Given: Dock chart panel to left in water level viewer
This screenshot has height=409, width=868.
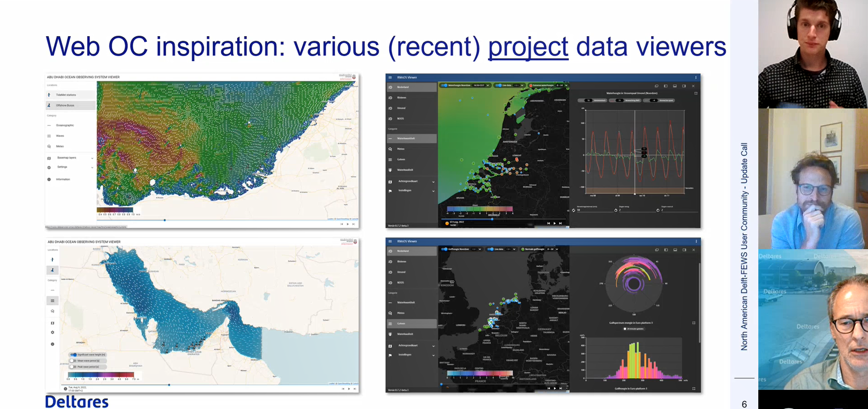Looking at the screenshot, I should coord(666,86).
